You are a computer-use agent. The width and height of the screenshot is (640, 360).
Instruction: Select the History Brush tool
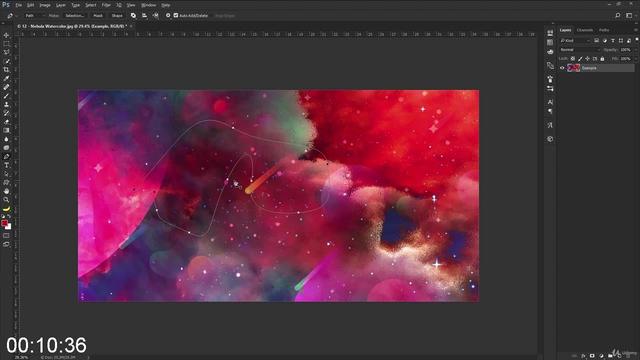pos(6,113)
